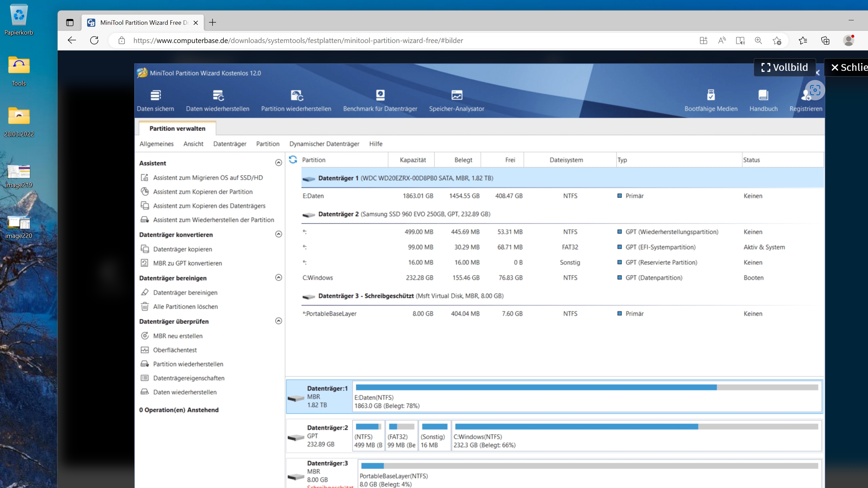Collapse the Datenträger bereinigen section
This screenshot has width=868, height=488.
(x=278, y=278)
